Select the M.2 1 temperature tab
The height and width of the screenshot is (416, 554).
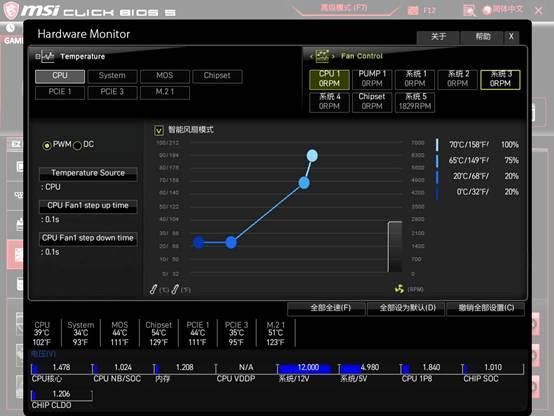click(x=165, y=92)
